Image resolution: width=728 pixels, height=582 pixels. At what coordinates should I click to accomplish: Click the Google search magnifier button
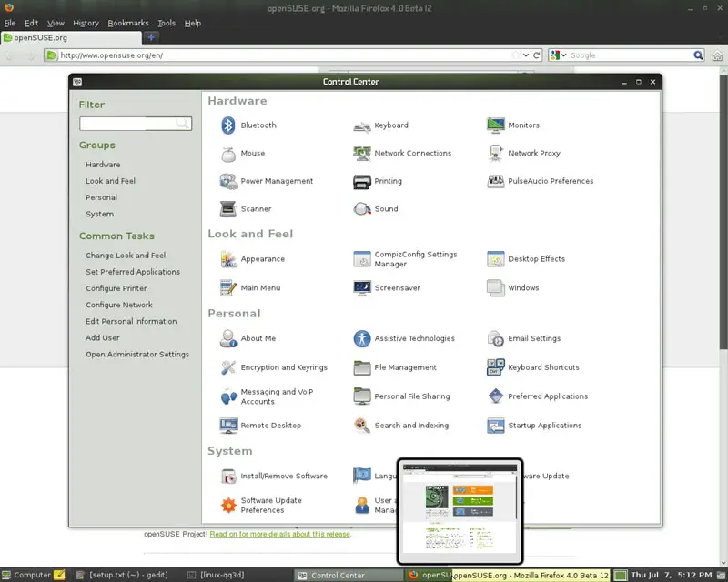click(698, 55)
